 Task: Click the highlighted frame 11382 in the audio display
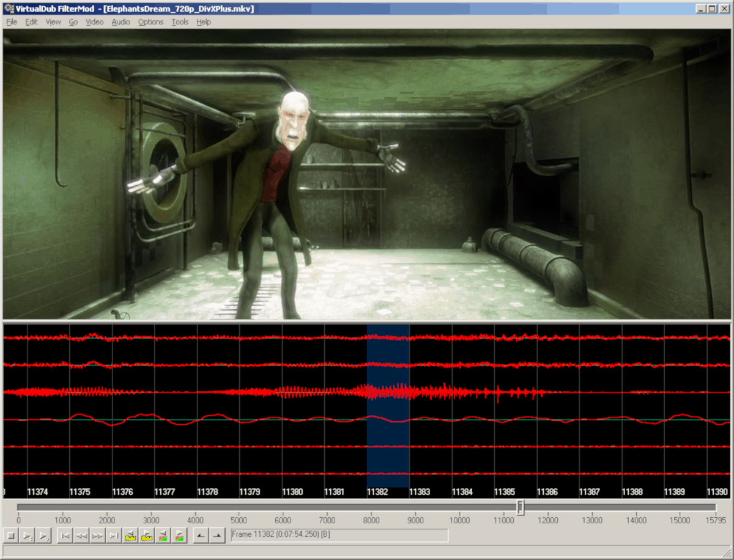tap(388, 405)
